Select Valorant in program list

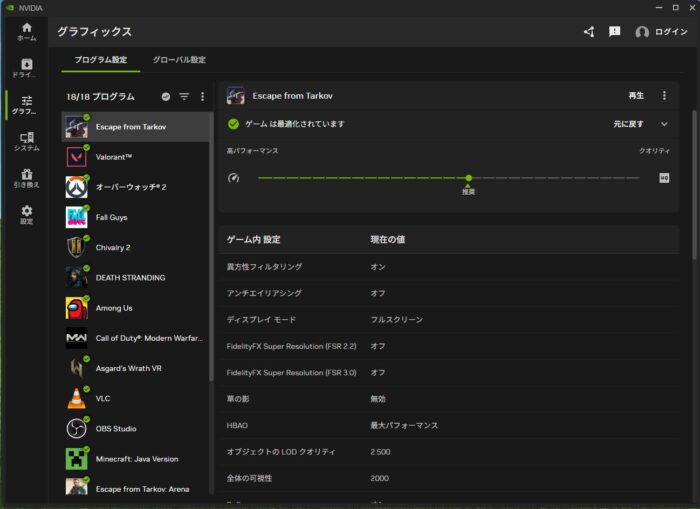pyautogui.click(x=135, y=157)
